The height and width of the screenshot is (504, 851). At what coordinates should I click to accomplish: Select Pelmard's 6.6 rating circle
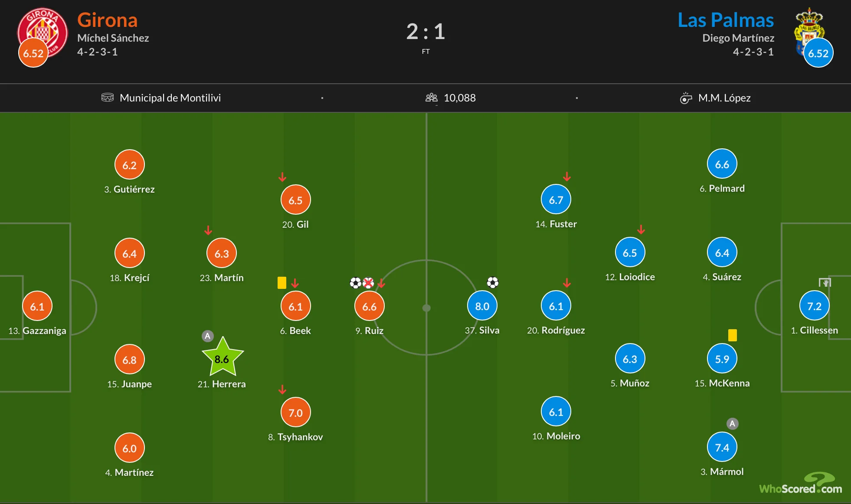(x=722, y=164)
